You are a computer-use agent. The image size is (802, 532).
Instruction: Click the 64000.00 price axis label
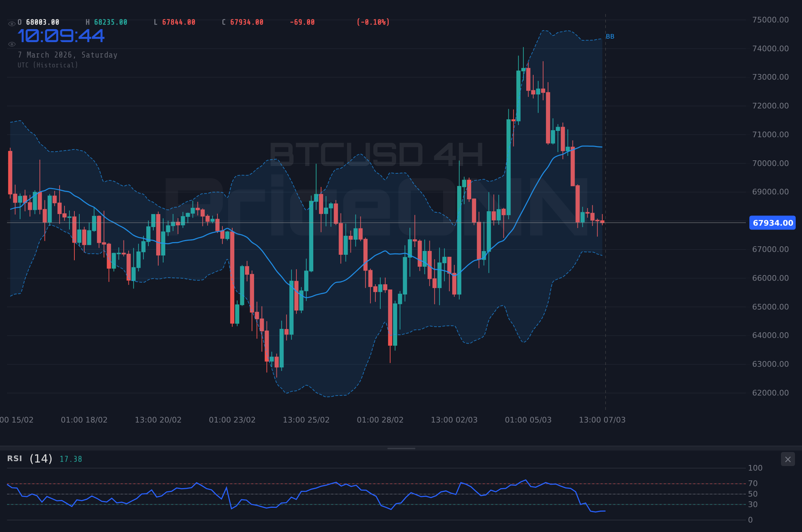click(770, 335)
